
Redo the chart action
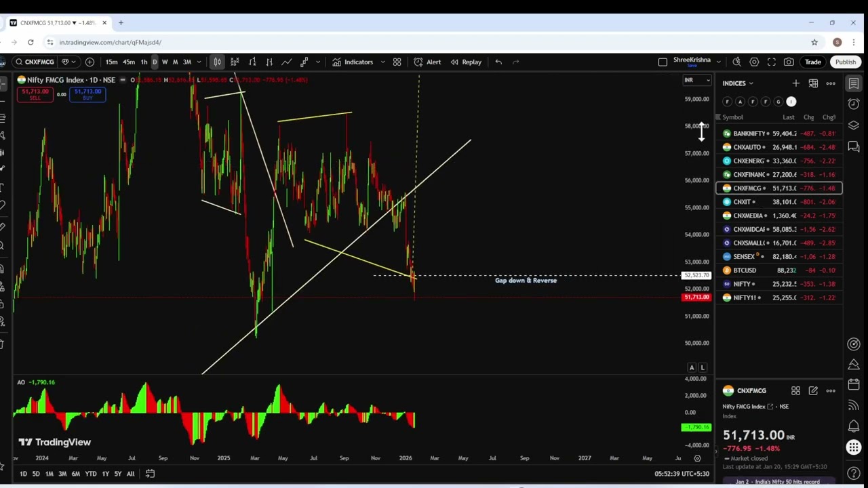pos(516,62)
